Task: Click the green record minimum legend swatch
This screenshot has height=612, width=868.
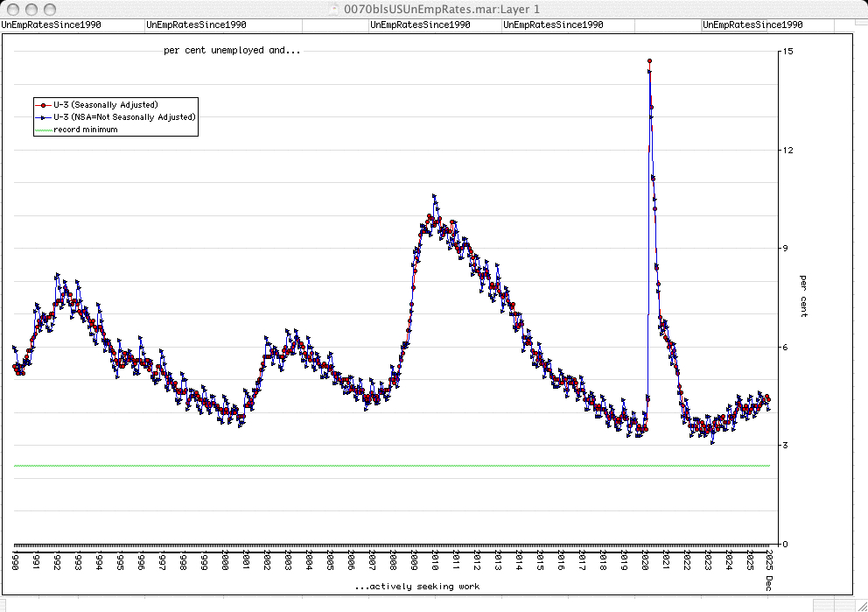Action: click(x=44, y=130)
